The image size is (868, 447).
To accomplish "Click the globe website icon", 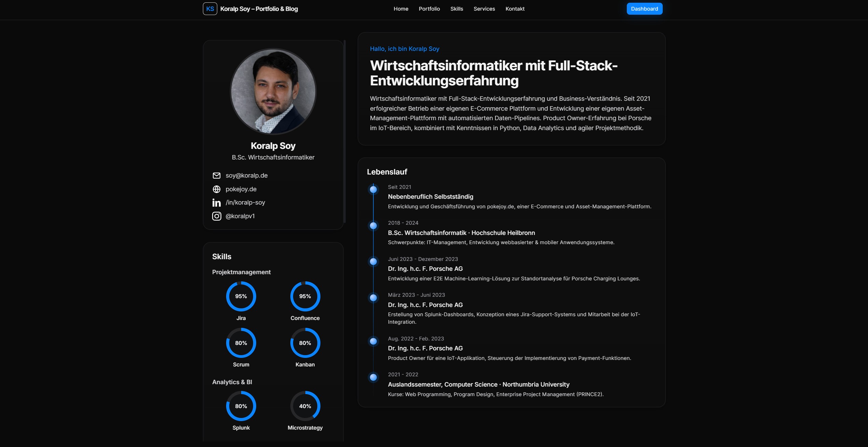I will pos(217,189).
